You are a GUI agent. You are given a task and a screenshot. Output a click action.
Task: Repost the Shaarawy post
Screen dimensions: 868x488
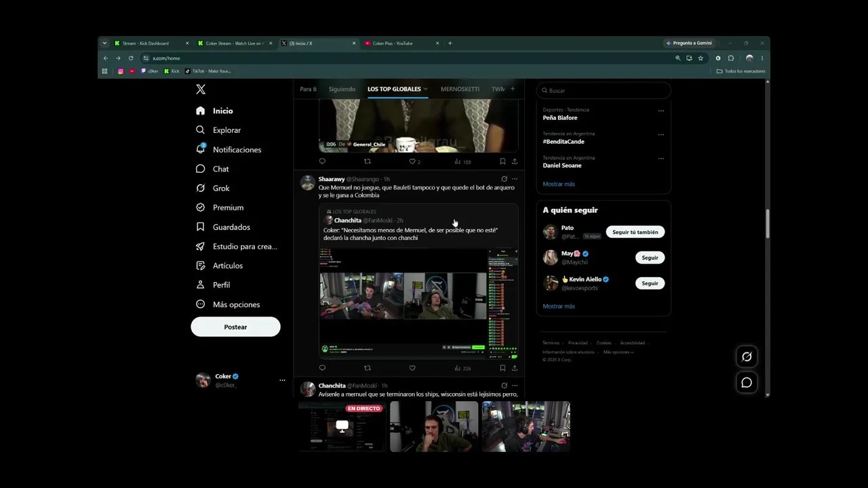pyautogui.click(x=368, y=368)
